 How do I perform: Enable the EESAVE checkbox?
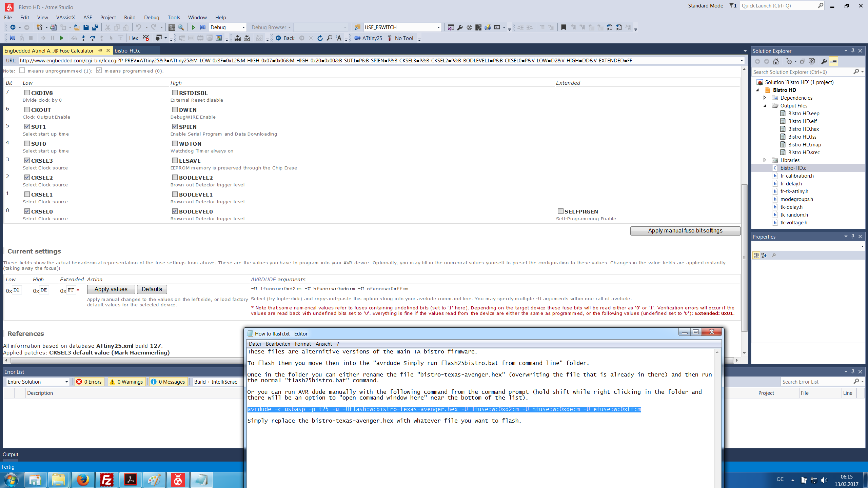(x=175, y=160)
